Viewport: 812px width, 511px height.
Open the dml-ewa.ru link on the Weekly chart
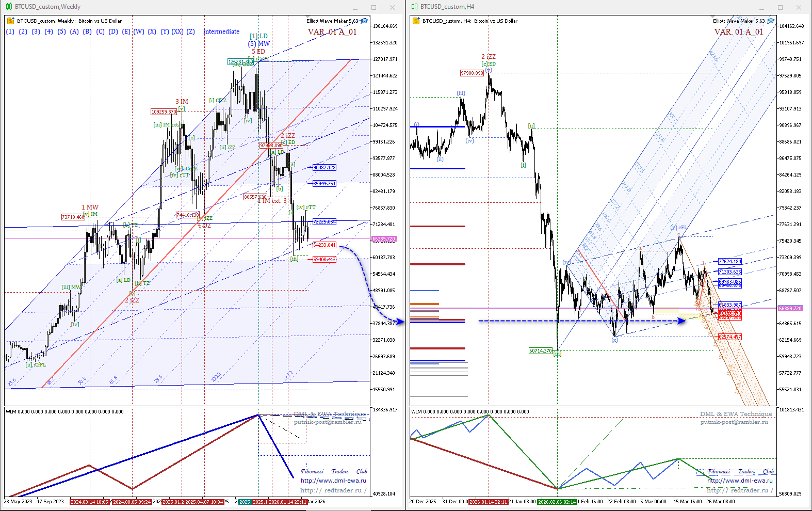click(333, 481)
